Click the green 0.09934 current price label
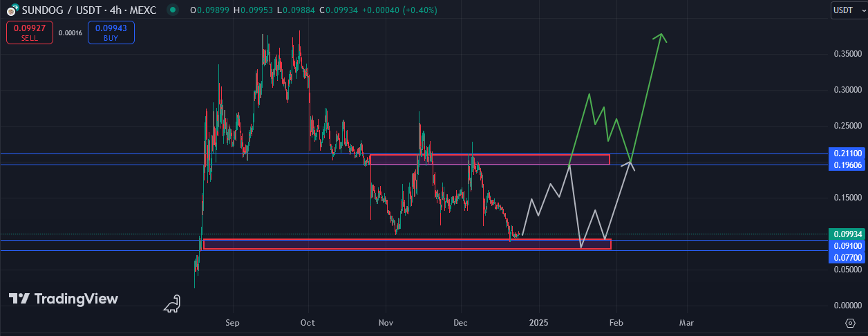The width and height of the screenshot is (868, 336). [x=847, y=234]
